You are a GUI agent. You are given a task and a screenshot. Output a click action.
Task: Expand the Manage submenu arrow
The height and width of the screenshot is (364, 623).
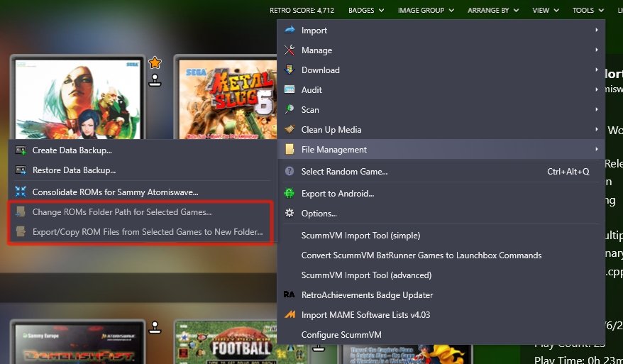click(x=596, y=50)
